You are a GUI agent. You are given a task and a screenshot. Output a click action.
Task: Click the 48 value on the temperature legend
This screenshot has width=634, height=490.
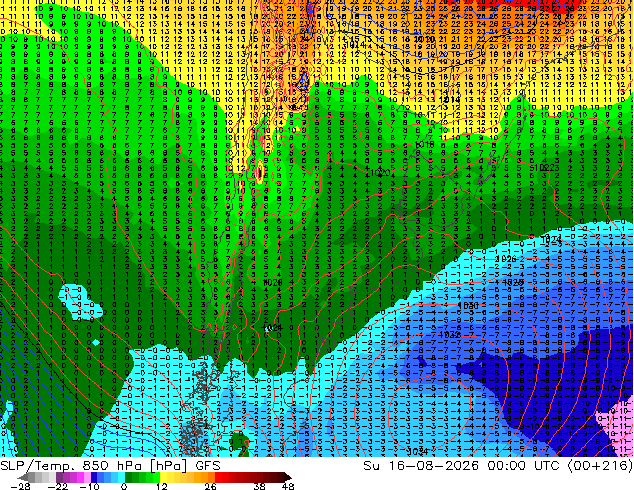click(287, 486)
